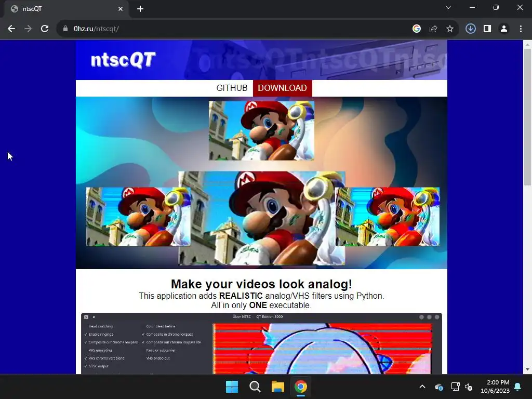Click the address bar URL 0hz.ru/ntscqt/
The height and width of the screenshot is (399, 532).
[x=96, y=29]
